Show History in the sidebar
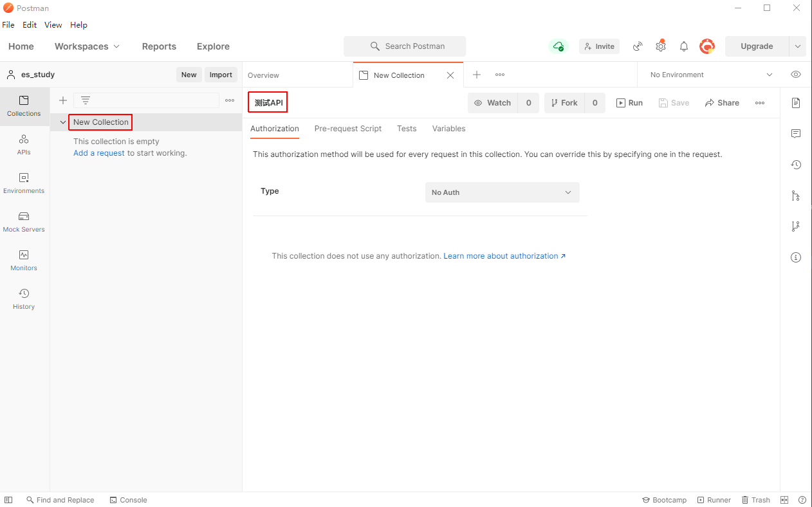The width and height of the screenshot is (812, 507). [x=24, y=299]
